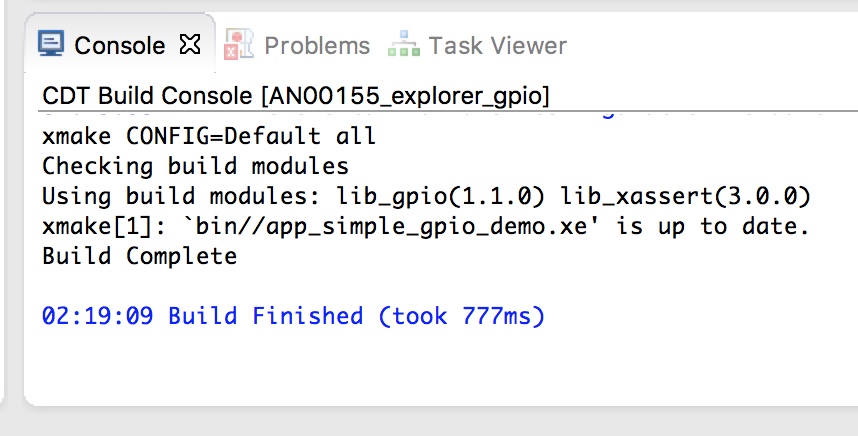Viewport: 858px width, 436px height.
Task: Click the lib_gpio(1.1.0) module text
Action: [441, 196]
